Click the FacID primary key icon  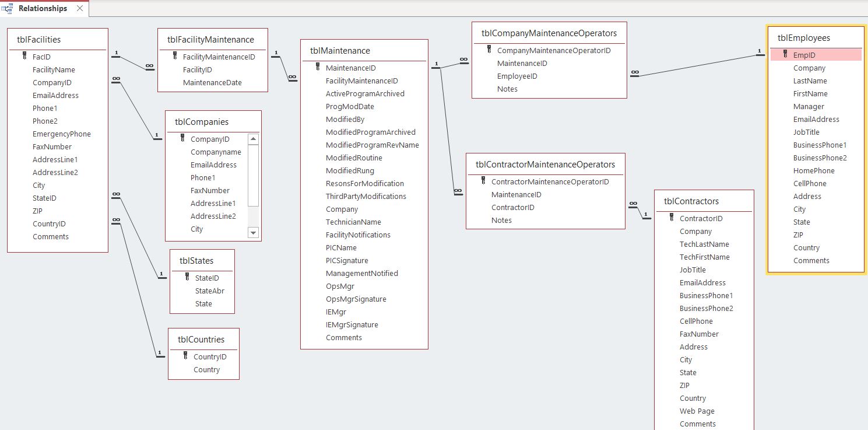click(x=24, y=56)
